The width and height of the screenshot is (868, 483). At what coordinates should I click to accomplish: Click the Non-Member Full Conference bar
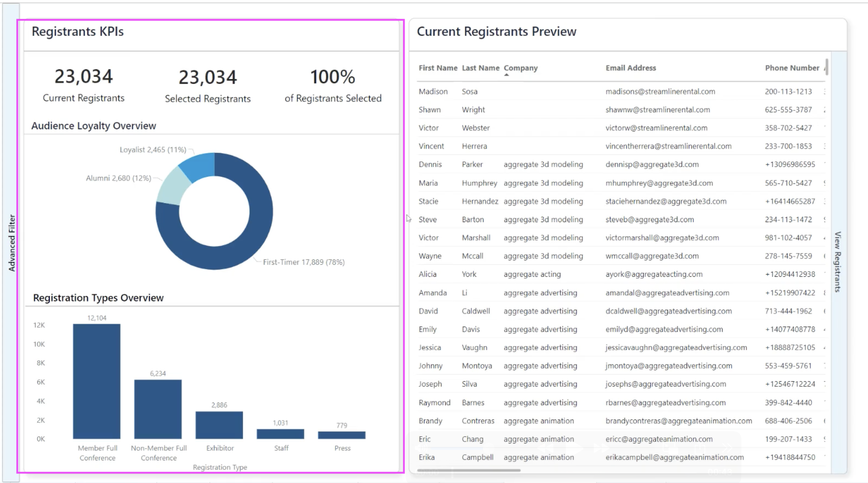click(158, 409)
